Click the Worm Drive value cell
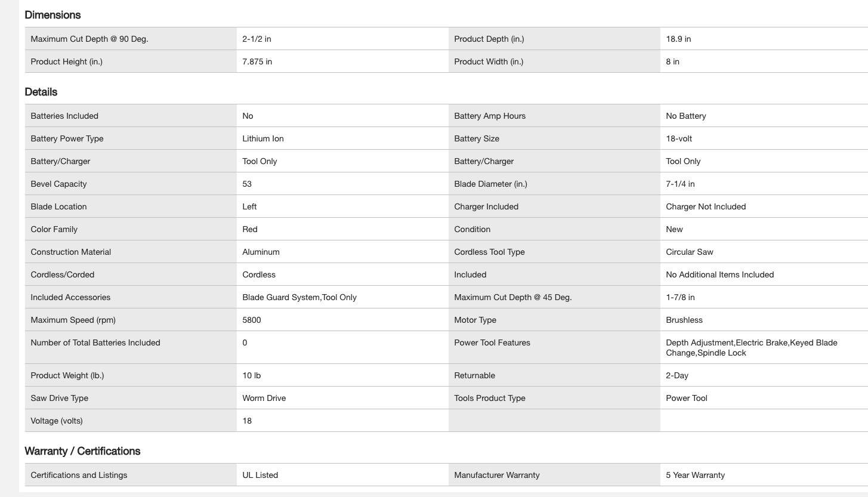 point(264,398)
